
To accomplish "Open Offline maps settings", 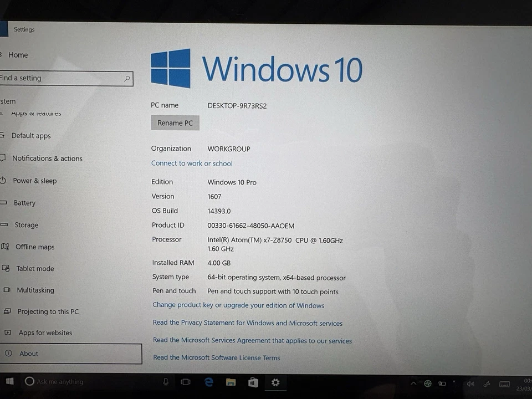I will click(34, 247).
